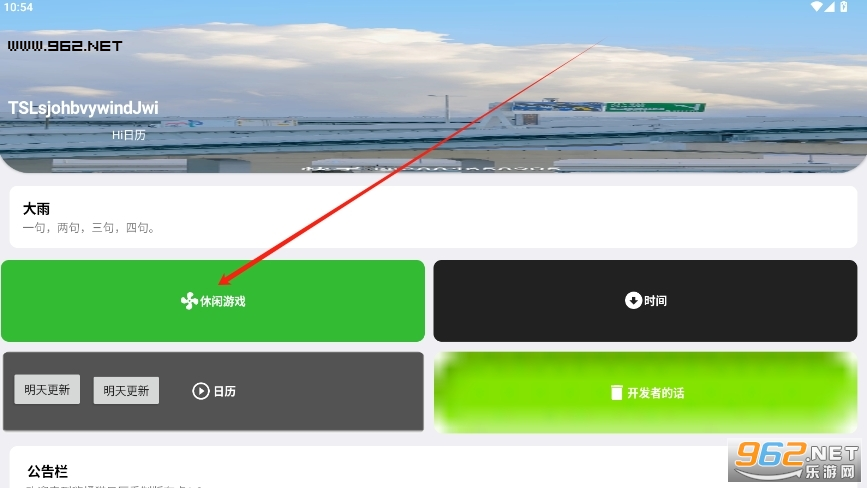Click the cellular signal icon
Viewport: 867px width, 488px height.
click(829, 7)
